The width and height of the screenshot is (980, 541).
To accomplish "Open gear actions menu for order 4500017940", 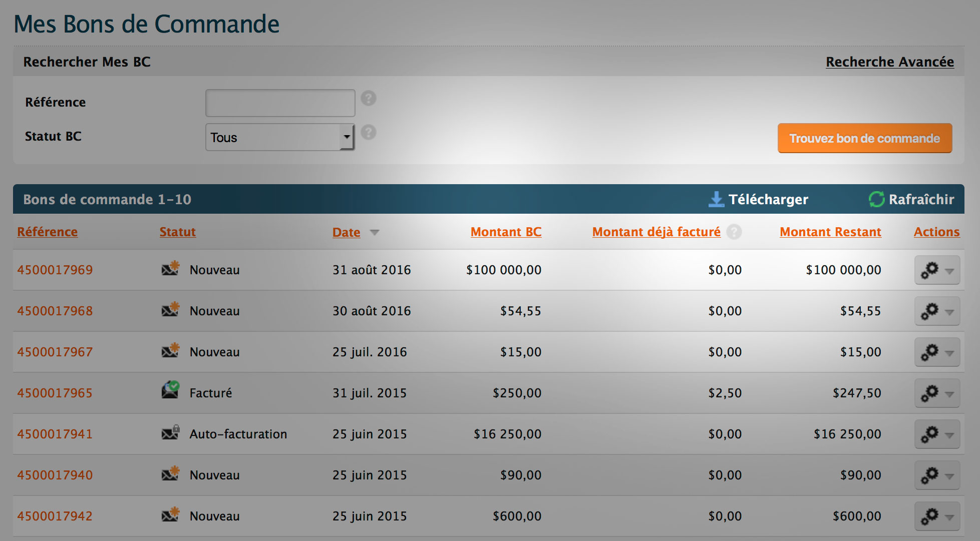I will point(937,475).
